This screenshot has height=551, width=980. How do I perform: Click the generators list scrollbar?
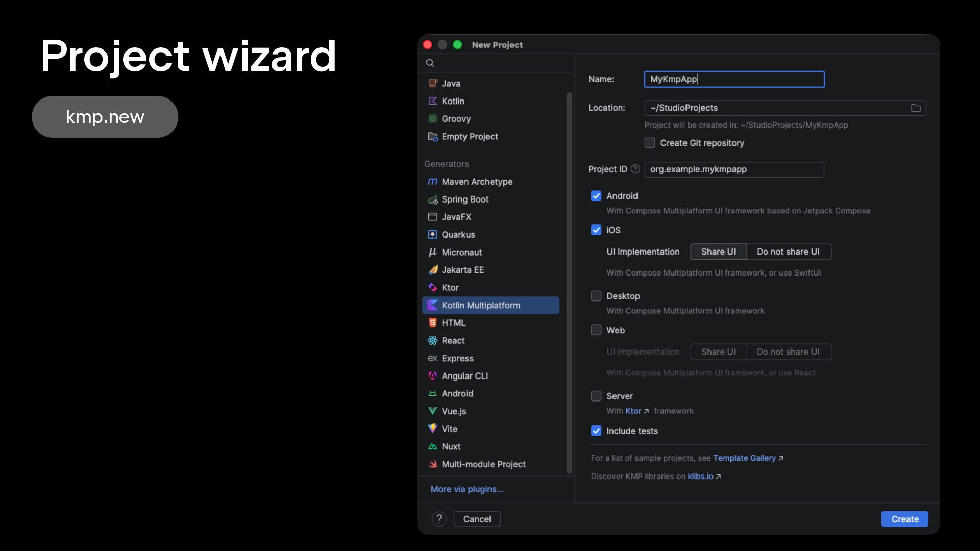pyautogui.click(x=569, y=283)
